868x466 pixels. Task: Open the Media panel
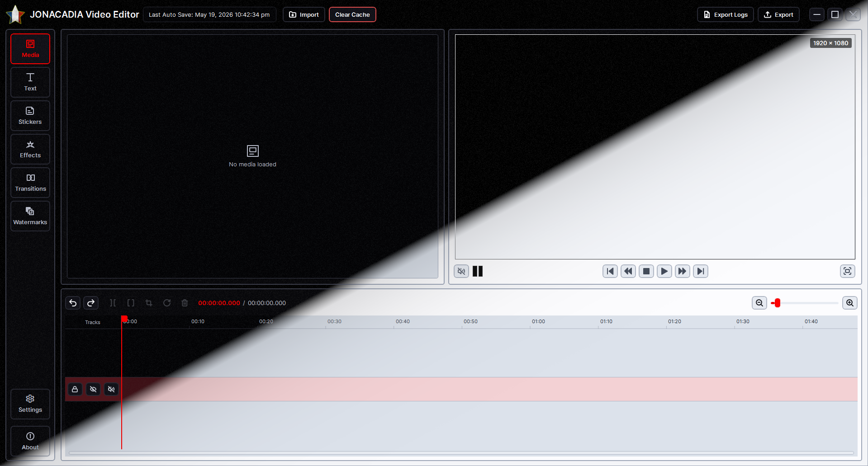pos(30,49)
